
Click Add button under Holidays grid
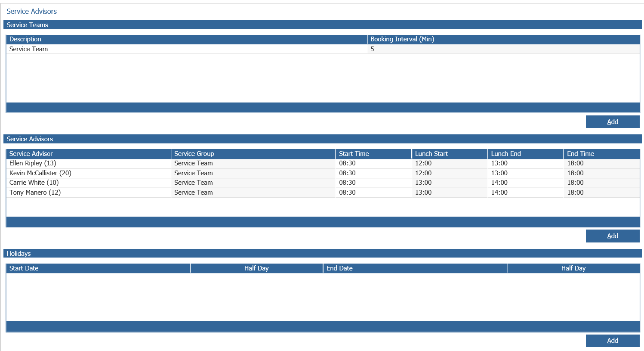[613, 341]
